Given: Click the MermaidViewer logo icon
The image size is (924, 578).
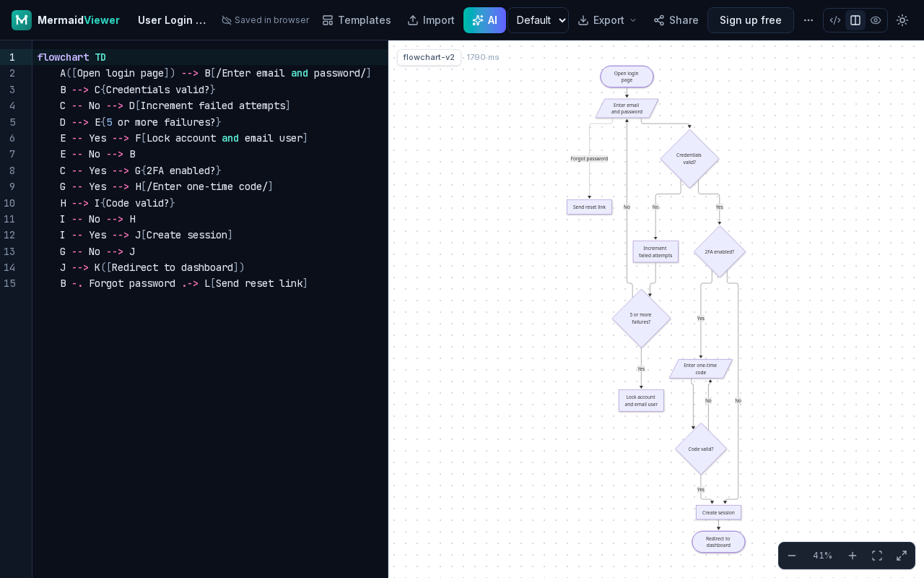Looking at the screenshot, I should coord(22,20).
